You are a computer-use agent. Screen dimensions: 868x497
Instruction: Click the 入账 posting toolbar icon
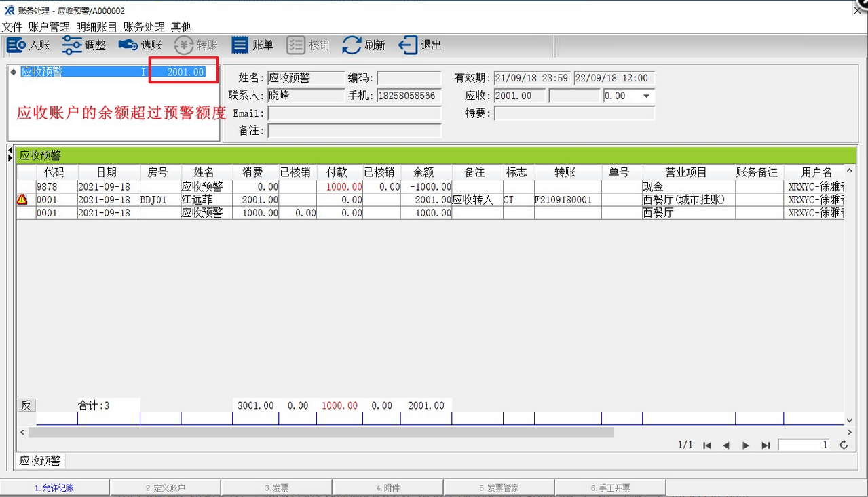pos(28,45)
